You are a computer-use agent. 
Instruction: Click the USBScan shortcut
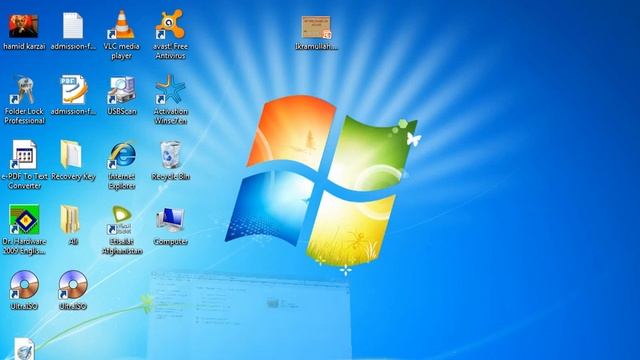pos(121,90)
